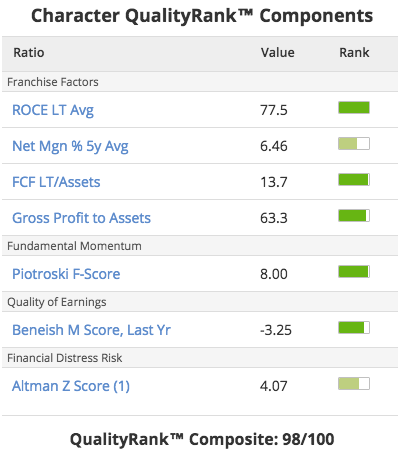The width and height of the screenshot is (398, 457).
Task: Select the 63.3 gross profit value
Action: [x=274, y=218]
